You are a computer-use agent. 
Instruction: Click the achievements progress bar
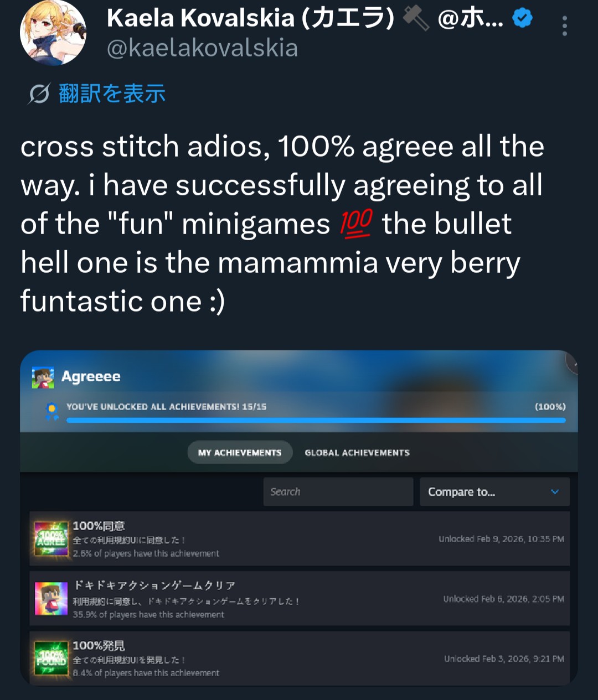316,421
